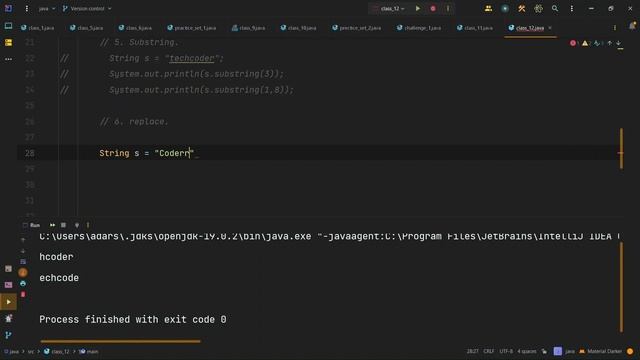
Task: Click red error indicator in editor corner
Action: [x=574, y=43]
